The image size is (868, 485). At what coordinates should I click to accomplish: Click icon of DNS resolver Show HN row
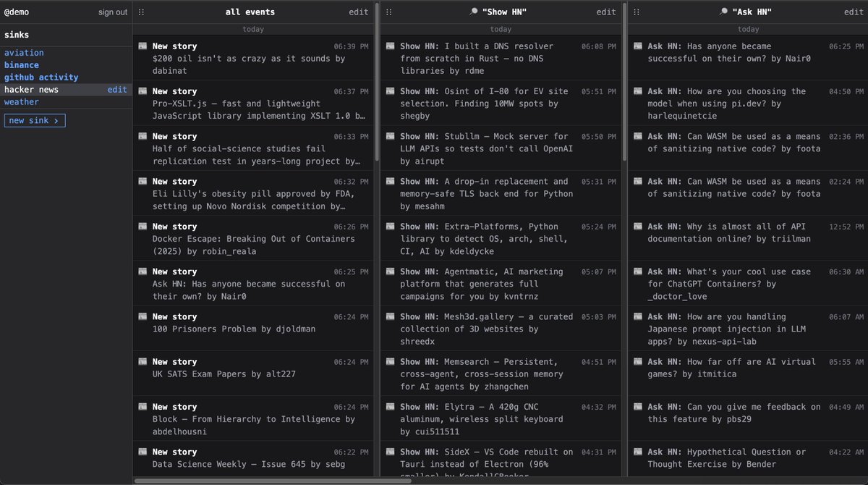[391, 46]
